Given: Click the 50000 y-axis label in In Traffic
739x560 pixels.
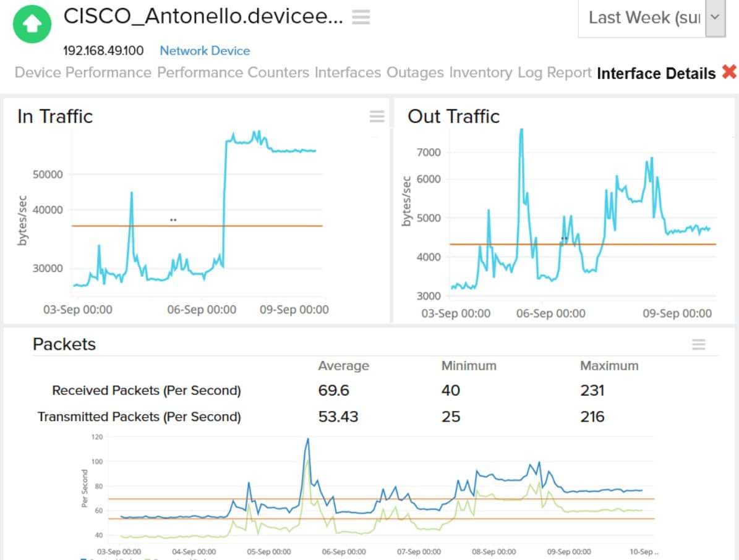Looking at the screenshot, I should (48, 174).
